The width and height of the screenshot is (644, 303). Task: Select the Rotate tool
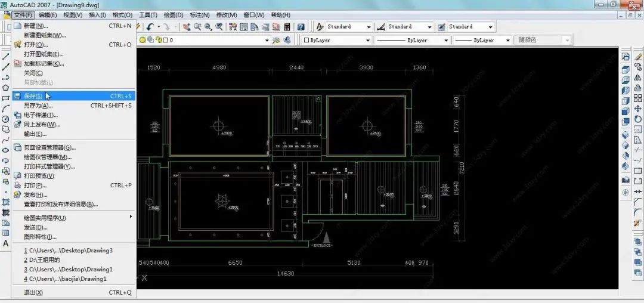pyautogui.click(x=637, y=119)
